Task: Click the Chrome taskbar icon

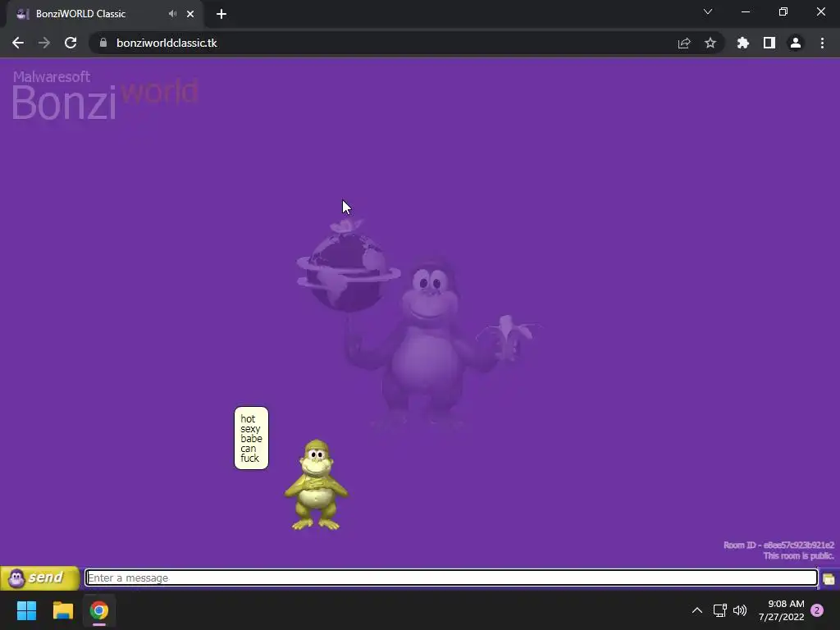Action: click(x=99, y=610)
